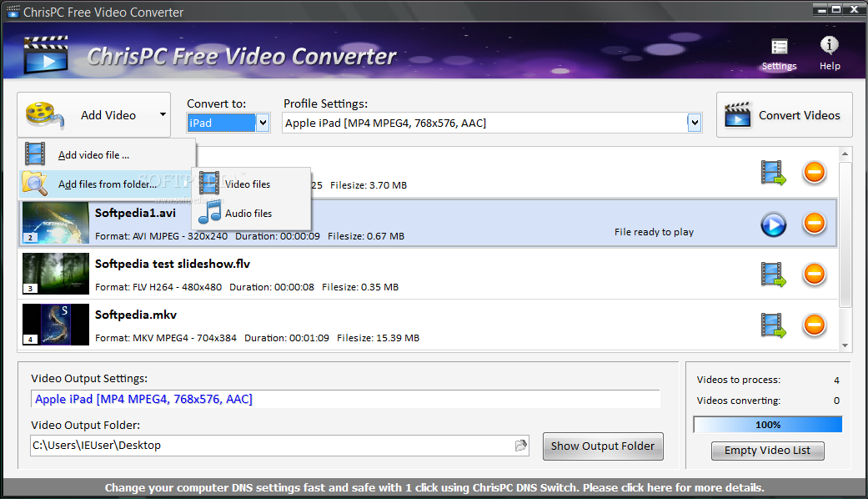Convert Softpedia.mkv using its row icon
Viewport: 868px width, 499px height.
coord(773,325)
